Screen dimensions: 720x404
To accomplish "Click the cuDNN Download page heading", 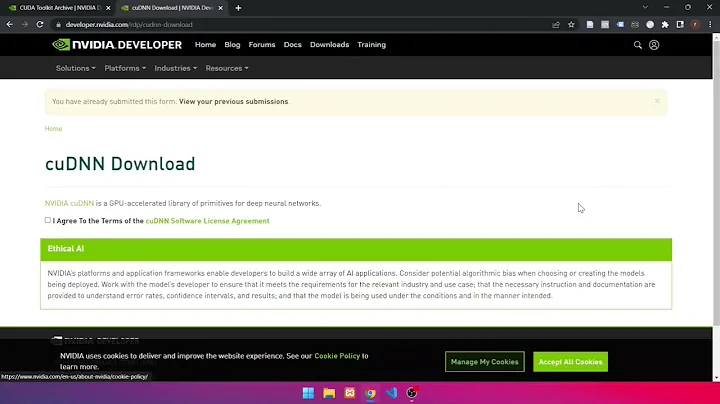I will (x=120, y=164).
